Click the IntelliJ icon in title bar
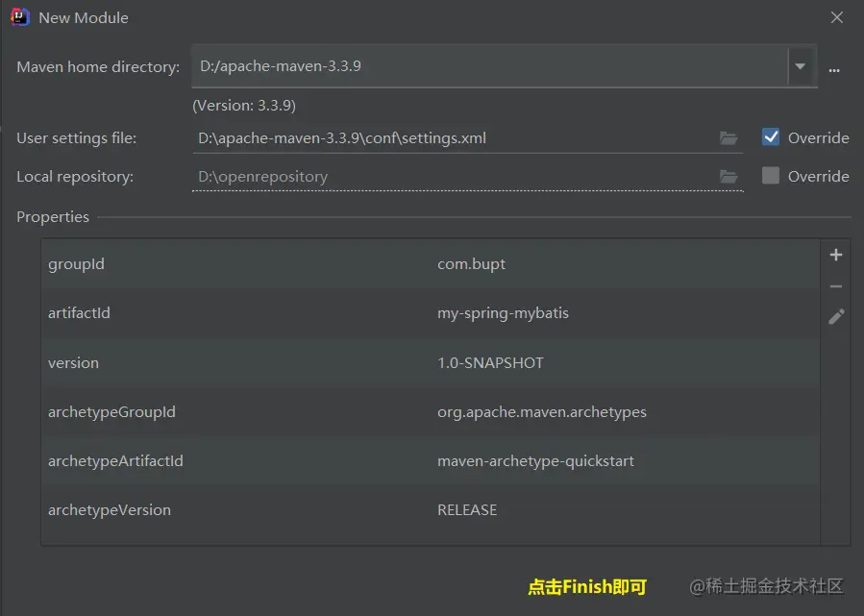864x616 pixels. point(20,17)
